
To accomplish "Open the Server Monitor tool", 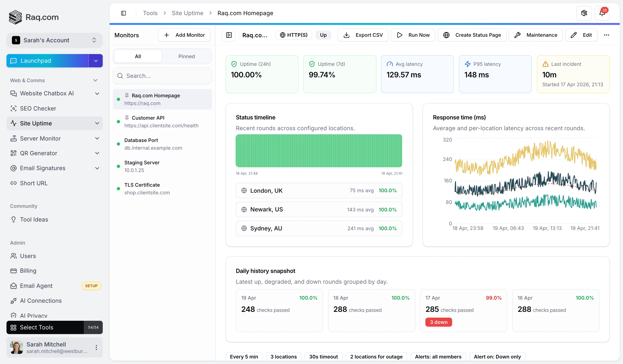I will [41, 138].
